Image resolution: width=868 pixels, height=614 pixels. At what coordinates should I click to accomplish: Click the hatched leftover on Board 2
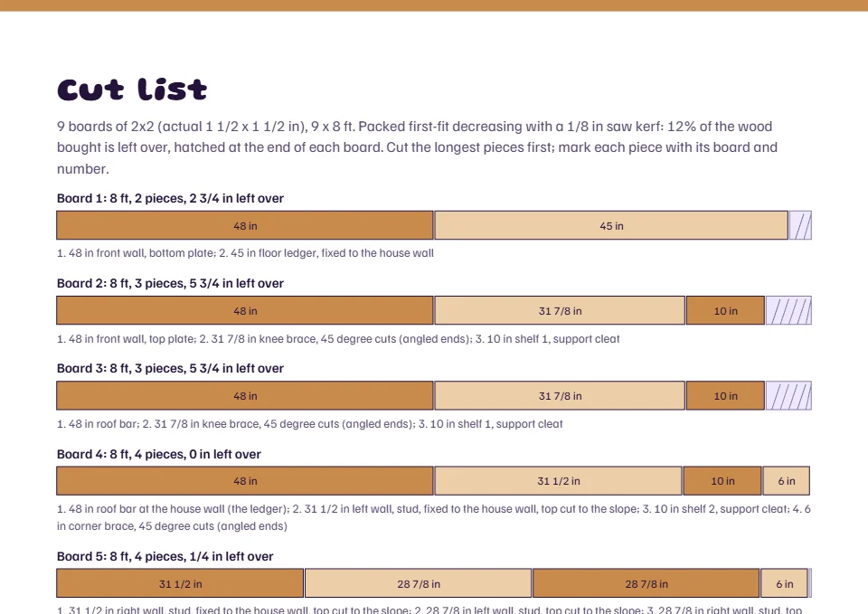[788, 310]
